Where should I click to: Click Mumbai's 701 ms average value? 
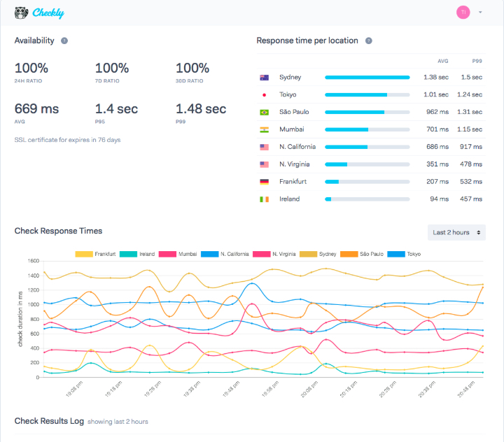tap(437, 130)
